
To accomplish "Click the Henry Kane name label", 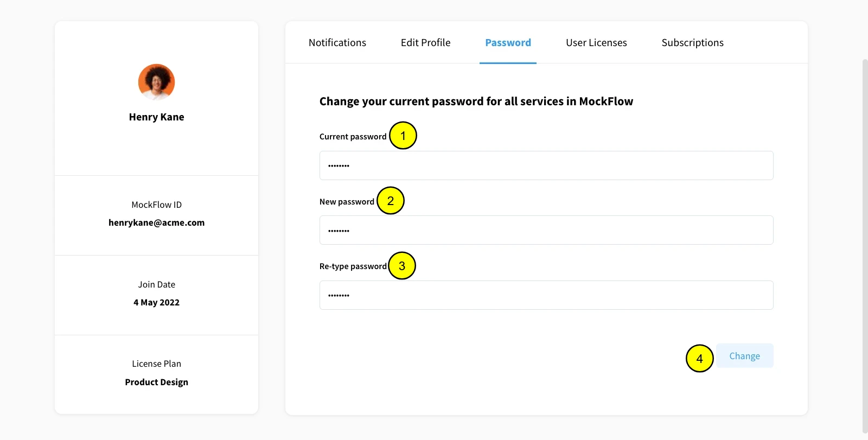I will click(156, 117).
